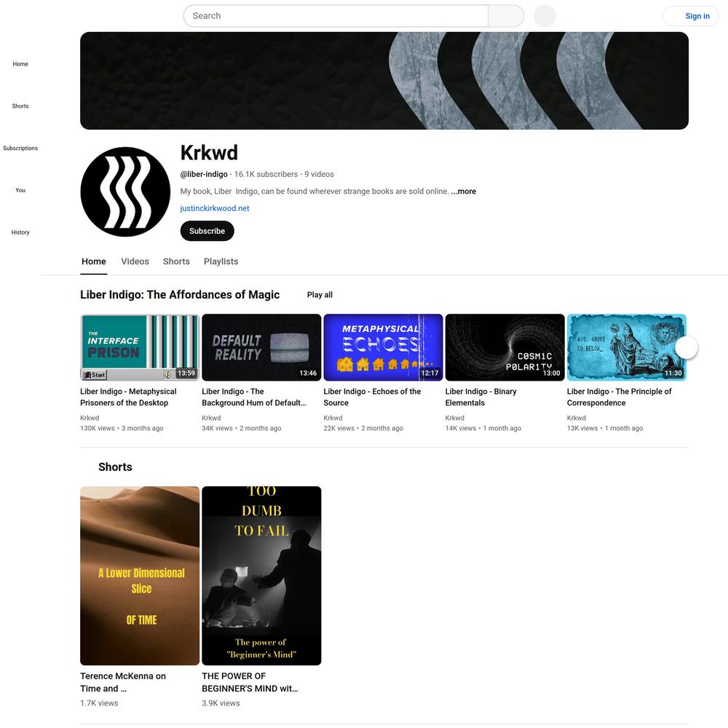This screenshot has width=728, height=728.
Task: Select the channel Shorts tab
Action: point(176,261)
